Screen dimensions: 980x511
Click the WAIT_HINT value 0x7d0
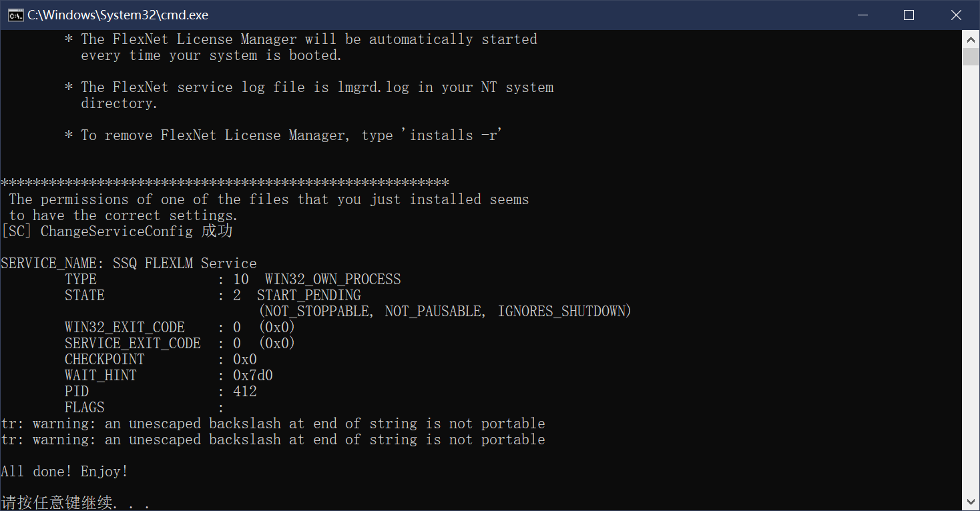(x=252, y=376)
